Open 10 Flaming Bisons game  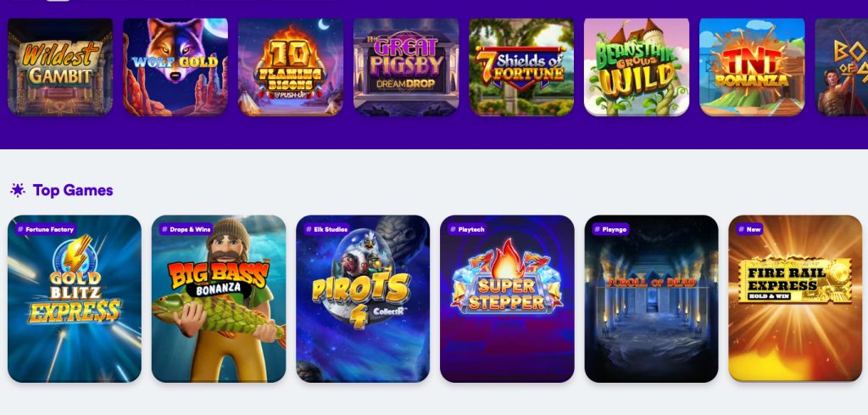click(x=291, y=67)
